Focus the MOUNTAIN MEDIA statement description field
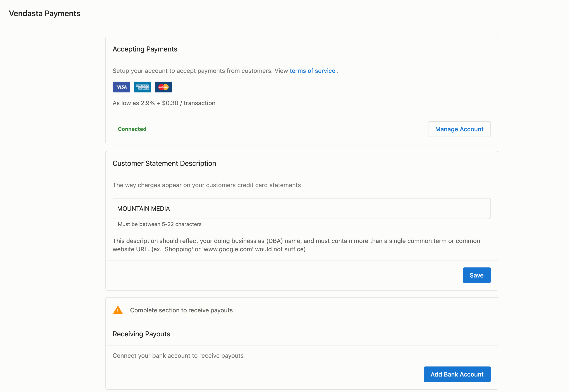Image resolution: width=569 pixels, height=392 pixels. click(302, 209)
